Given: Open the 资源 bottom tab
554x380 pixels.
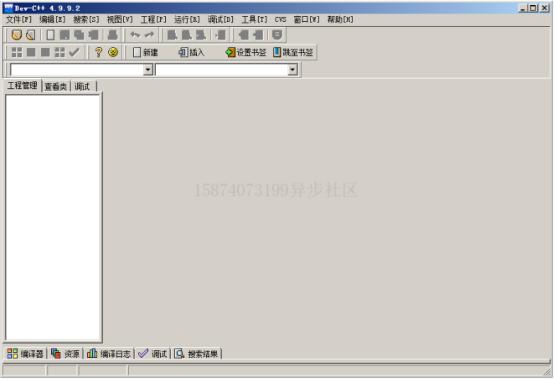Looking at the screenshot, I should 65,354.
